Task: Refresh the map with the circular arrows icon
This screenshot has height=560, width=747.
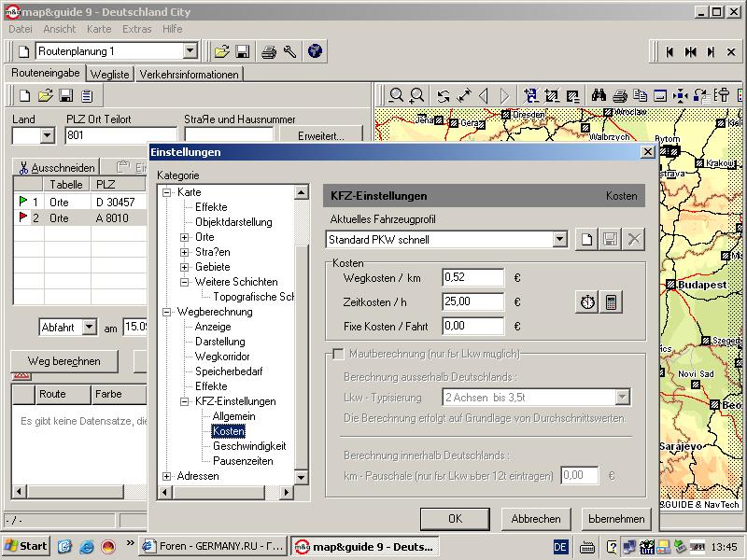Action: pos(444,96)
